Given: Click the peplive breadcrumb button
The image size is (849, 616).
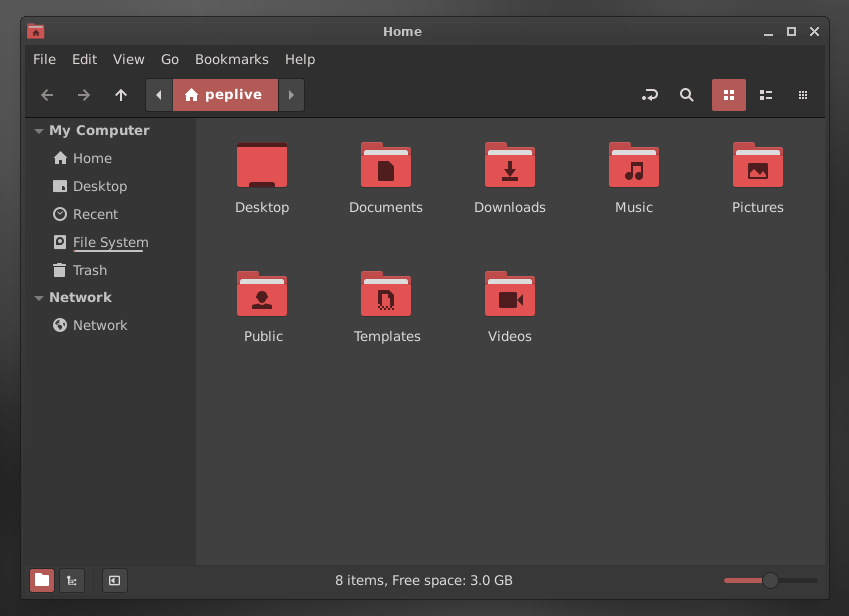Looking at the screenshot, I should [x=225, y=95].
